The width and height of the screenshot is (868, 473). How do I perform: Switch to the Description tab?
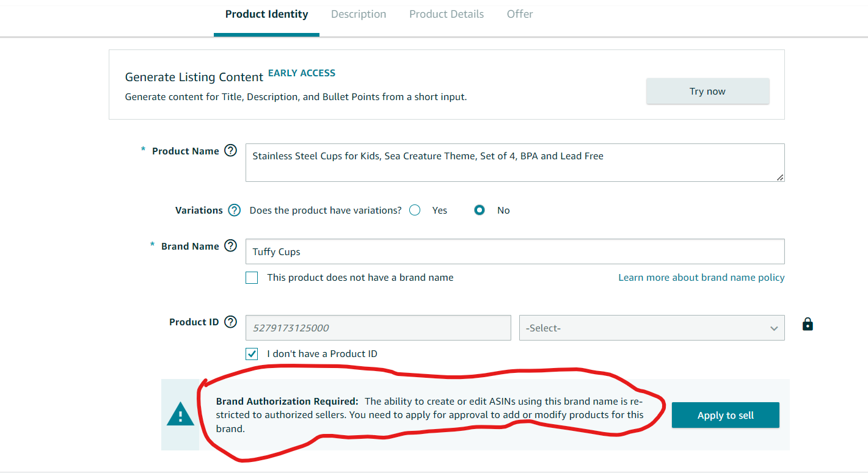click(x=359, y=14)
